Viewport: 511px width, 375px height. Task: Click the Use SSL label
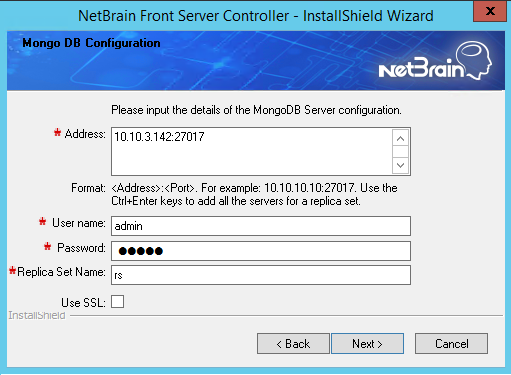[83, 303]
